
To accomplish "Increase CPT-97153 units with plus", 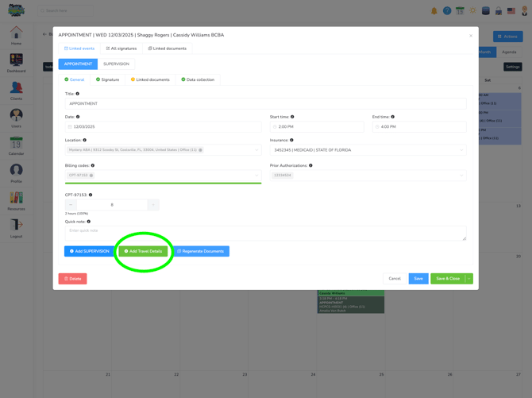I will point(153,205).
